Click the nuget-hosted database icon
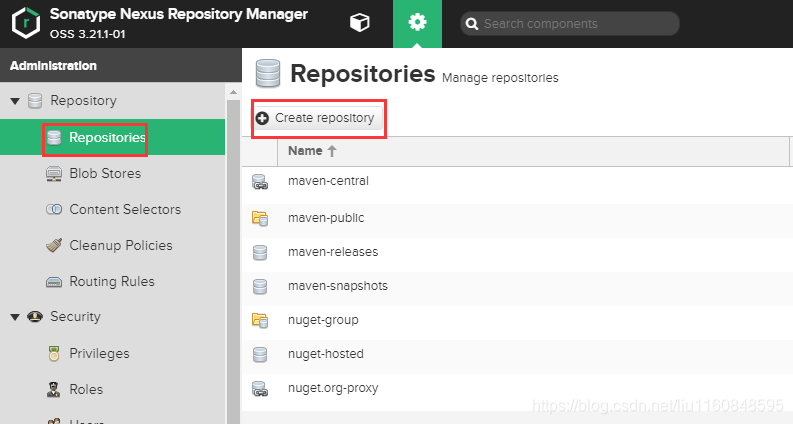793x424 pixels. pyautogui.click(x=260, y=354)
